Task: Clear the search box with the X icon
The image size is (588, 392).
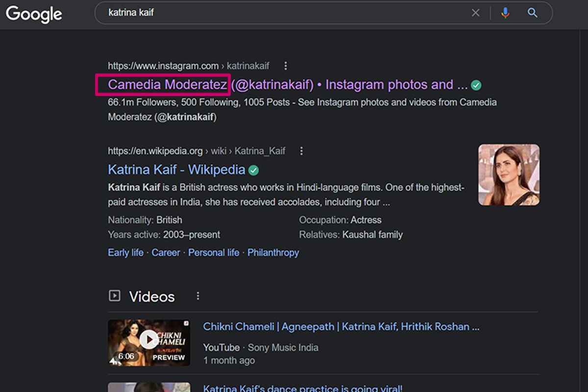Action: [475, 13]
